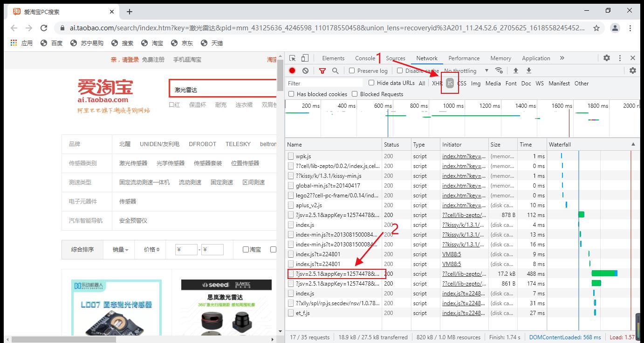Open the 销量 sort dropdown

(120, 250)
